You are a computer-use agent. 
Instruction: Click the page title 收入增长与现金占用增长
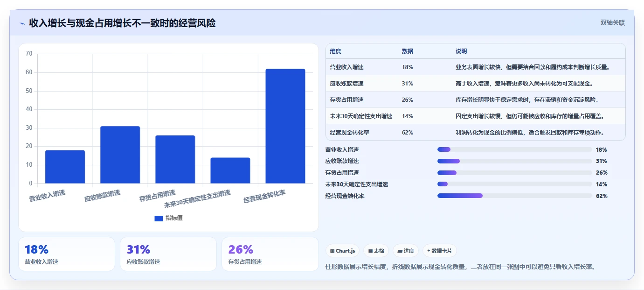point(122,23)
